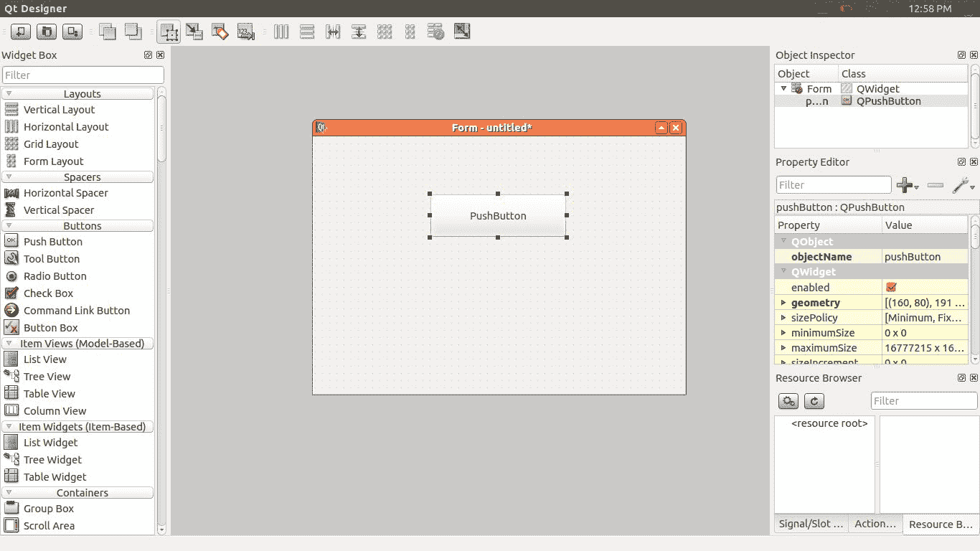Activate Edit Buddies mode in toolbar
980x551 pixels.
pyautogui.click(x=220, y=32)
